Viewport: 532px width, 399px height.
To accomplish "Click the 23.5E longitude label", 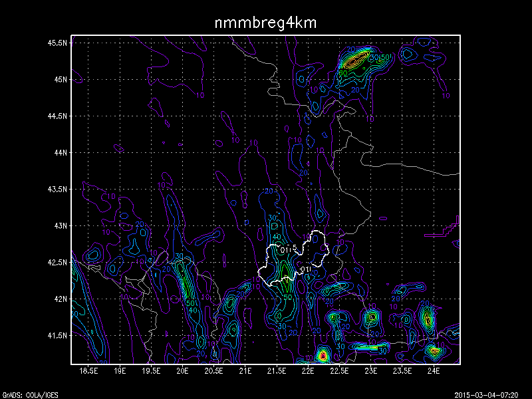I will 402,371.
